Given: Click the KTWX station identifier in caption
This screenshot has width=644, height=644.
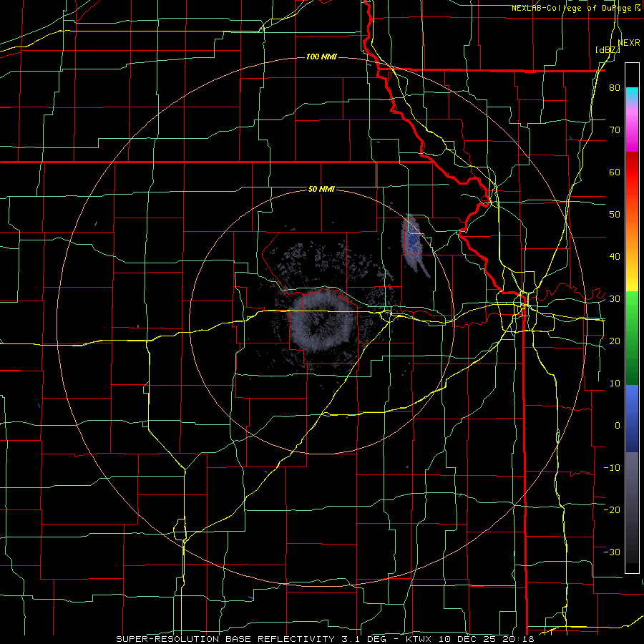Looking at the screenshot, I should 419,639.
